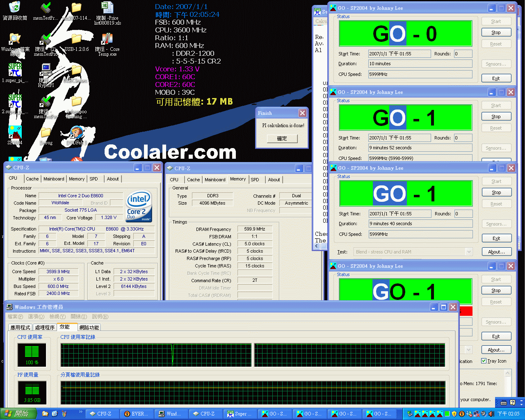
Task: Click About next to the Test dropdown
Action: tap(496, 252)
